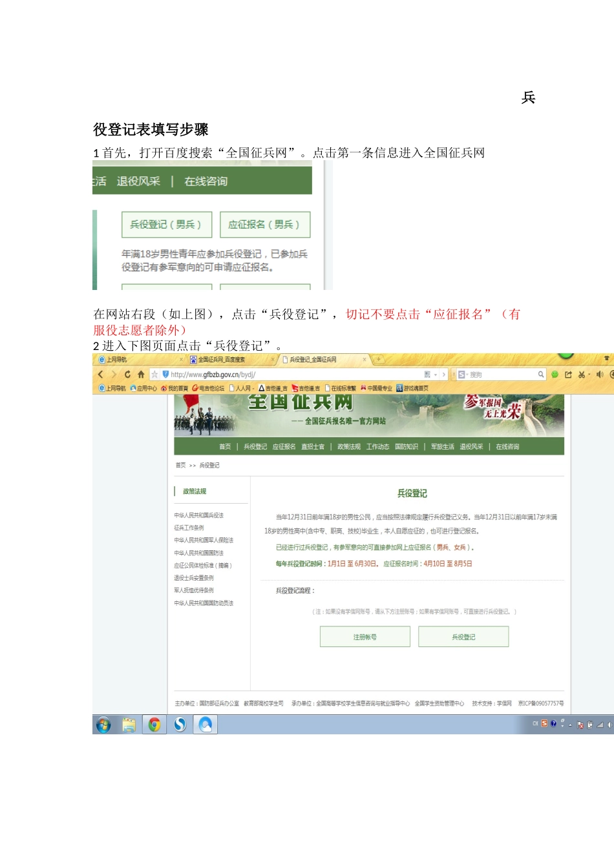Close the 上网导航 tab

click(181, 360)
